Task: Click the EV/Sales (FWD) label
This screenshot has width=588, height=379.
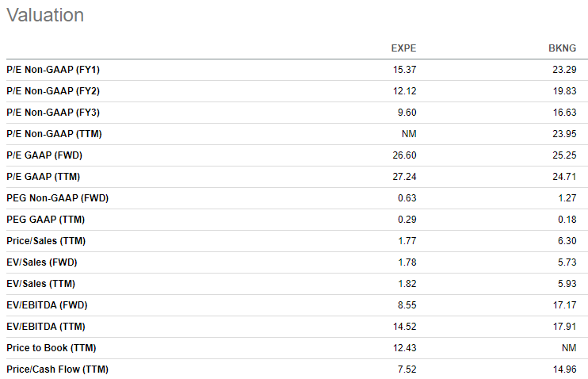Action: point(42,262)
